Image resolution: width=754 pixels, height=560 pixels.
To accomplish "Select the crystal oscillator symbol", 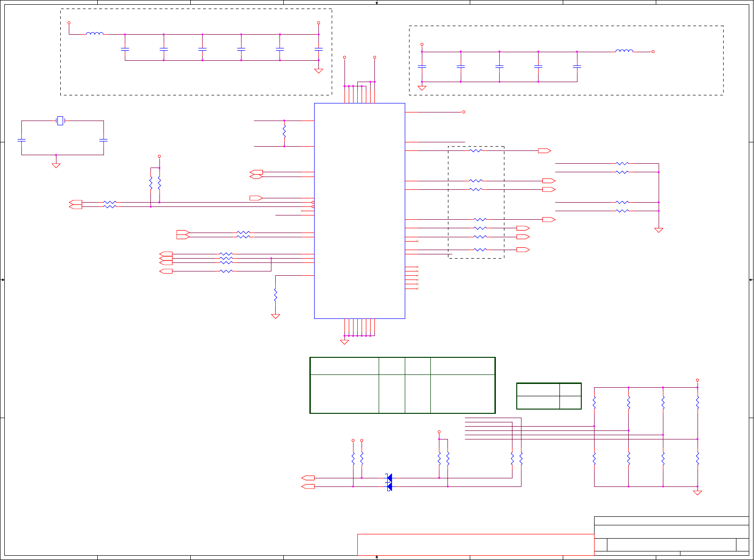I will pyautogui.click(x=60, y=121).
